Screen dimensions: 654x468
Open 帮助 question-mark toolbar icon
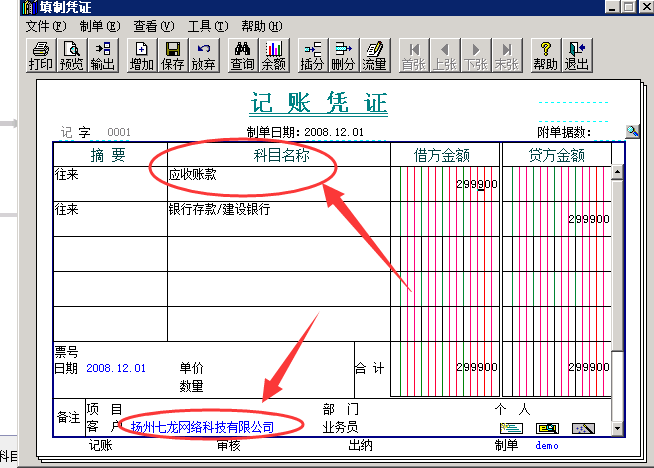pos(546,55)
